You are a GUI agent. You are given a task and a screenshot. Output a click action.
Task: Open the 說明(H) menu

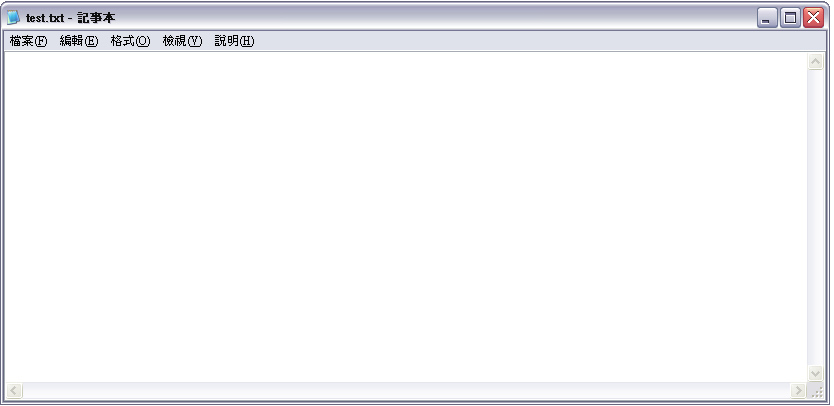click(x=234, y=41)
